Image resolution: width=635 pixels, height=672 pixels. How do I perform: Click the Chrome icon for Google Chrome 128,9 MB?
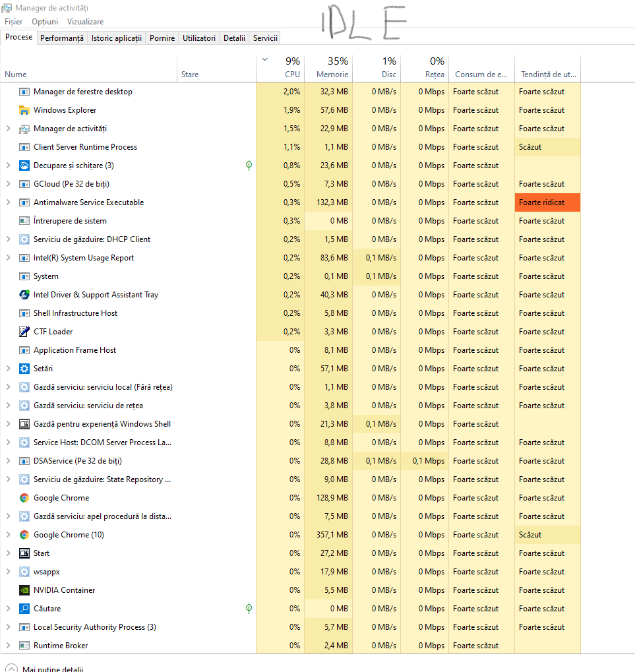click(24, 498)
